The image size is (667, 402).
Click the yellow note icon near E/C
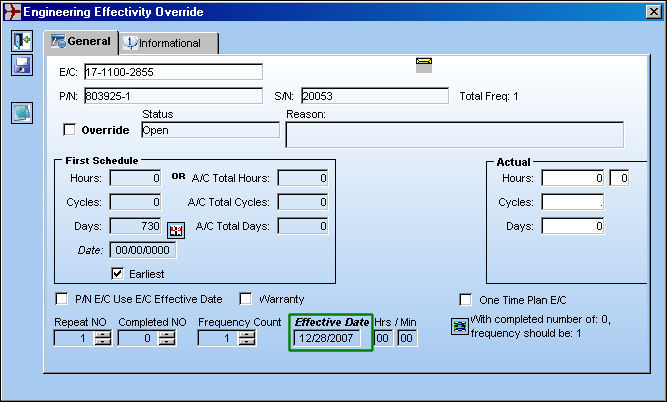point(424,65)
